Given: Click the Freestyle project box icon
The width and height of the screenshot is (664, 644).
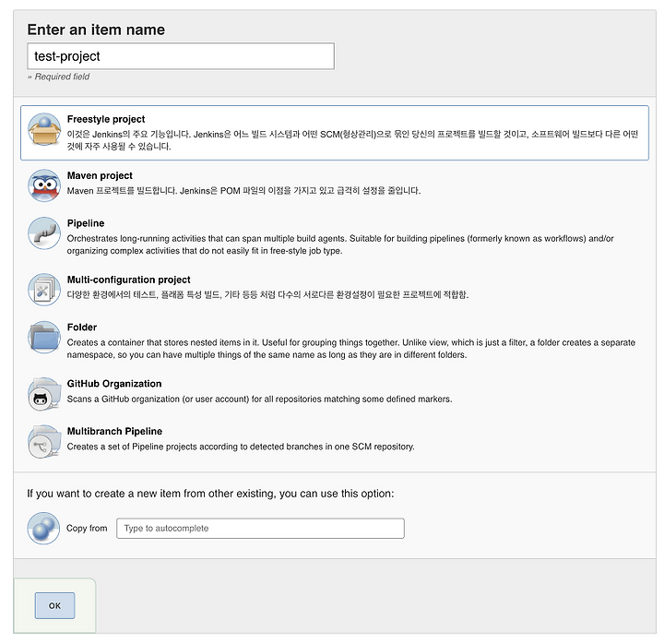Looking at the screenshot, I should [44, 129].
